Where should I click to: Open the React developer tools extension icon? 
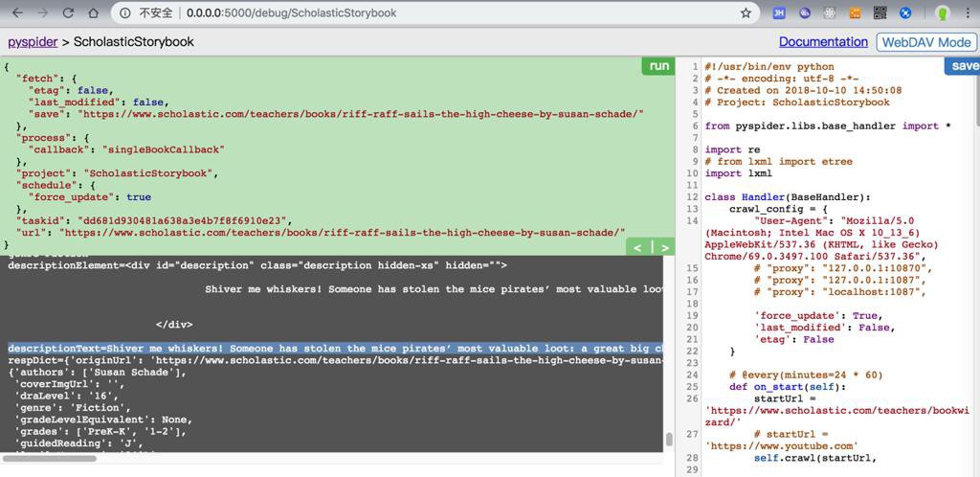[x=830, y=12]
